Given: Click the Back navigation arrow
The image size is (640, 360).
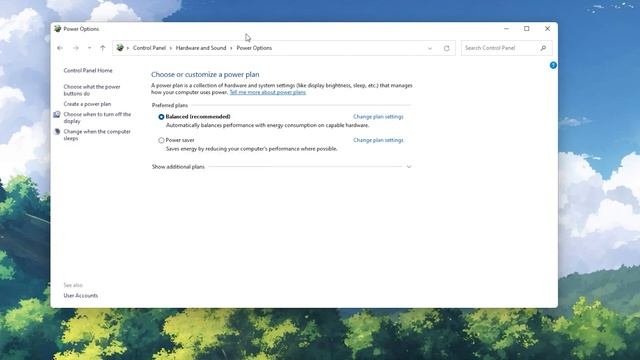Looking at the screenshot, I should [x=60, y=48].
